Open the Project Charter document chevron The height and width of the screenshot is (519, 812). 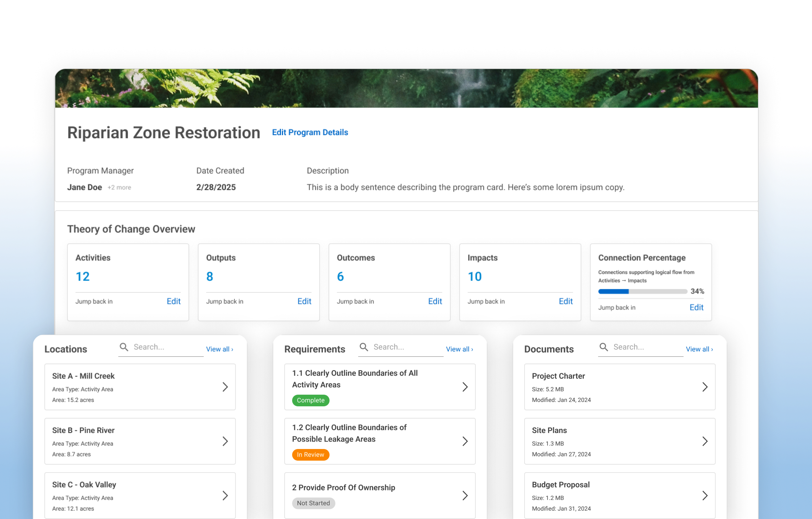[x=705, y=387]
